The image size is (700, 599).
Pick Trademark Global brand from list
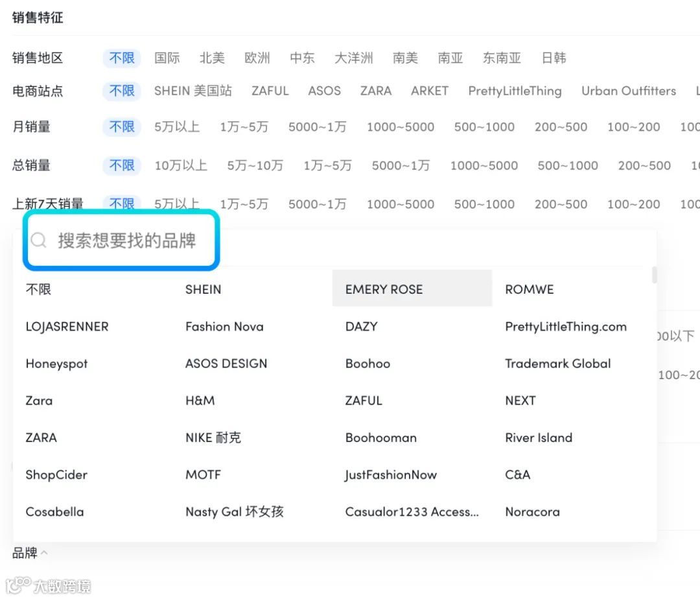(558, 363)
